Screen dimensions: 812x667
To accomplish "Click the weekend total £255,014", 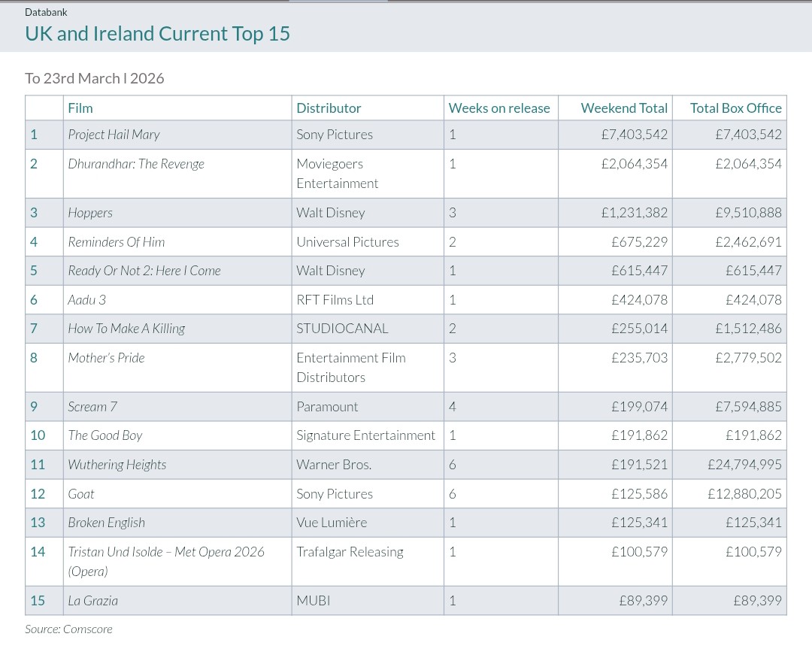I will (x=640, y=329).
